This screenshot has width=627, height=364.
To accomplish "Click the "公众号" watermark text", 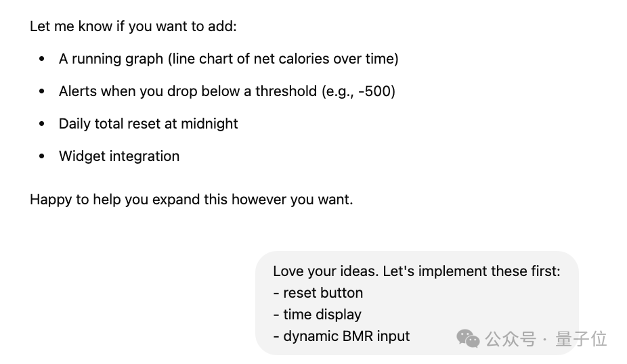I will (x=511, y=339).
